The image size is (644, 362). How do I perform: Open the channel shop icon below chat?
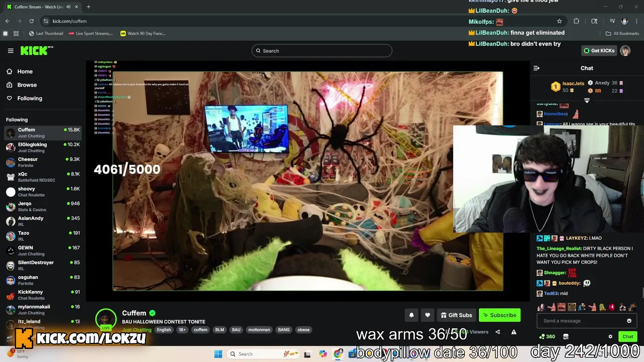tap(566, 336)
